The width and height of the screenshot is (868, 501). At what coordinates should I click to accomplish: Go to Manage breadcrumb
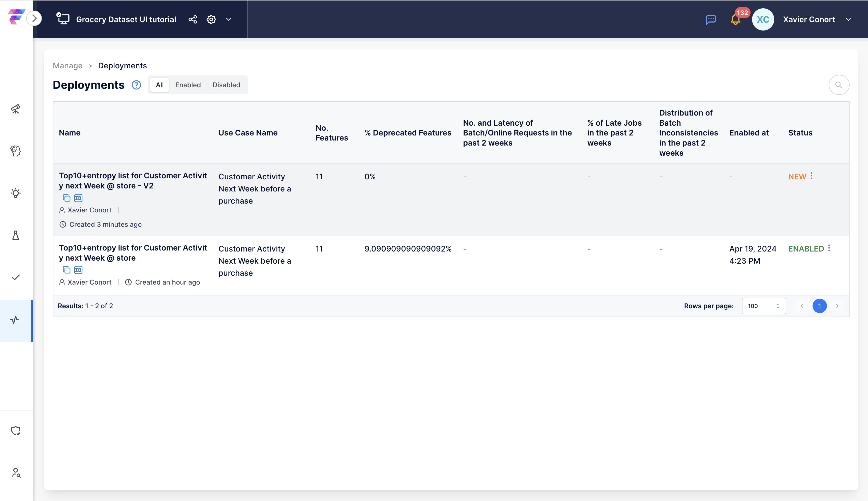[67, 66]
